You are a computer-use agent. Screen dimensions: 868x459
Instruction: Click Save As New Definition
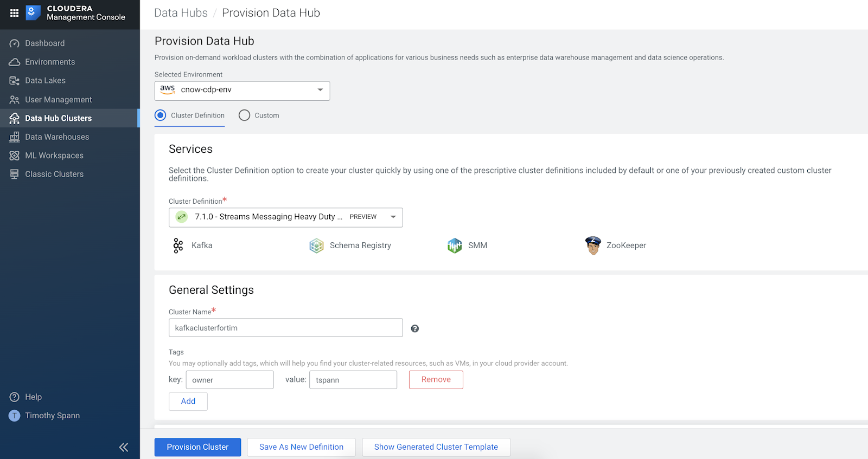(301, 447)
